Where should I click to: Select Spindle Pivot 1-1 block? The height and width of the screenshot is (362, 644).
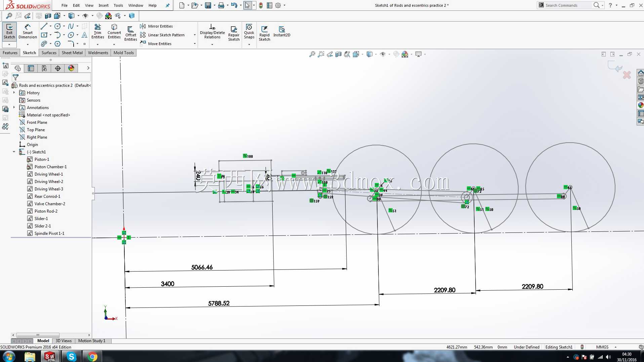[49, 233]
